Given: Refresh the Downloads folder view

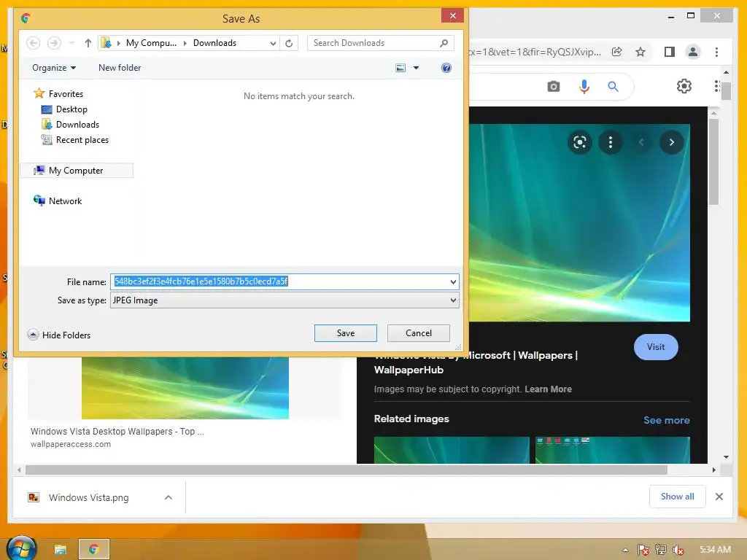Looking at the screenshot, I should [x=289, y=43].
